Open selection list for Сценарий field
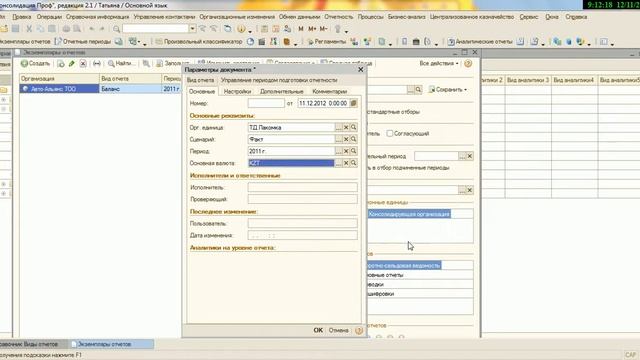Viewport: 640px width, 360px height. coord(338,139)
